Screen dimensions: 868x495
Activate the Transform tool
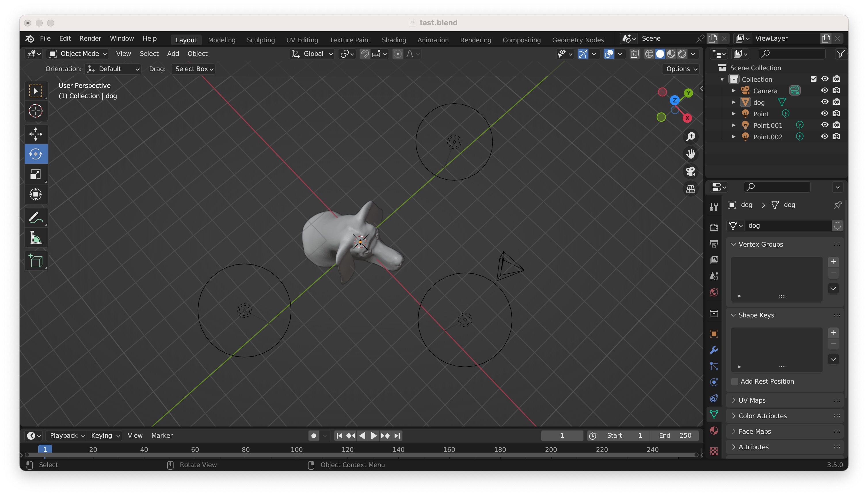coord(36,195)
